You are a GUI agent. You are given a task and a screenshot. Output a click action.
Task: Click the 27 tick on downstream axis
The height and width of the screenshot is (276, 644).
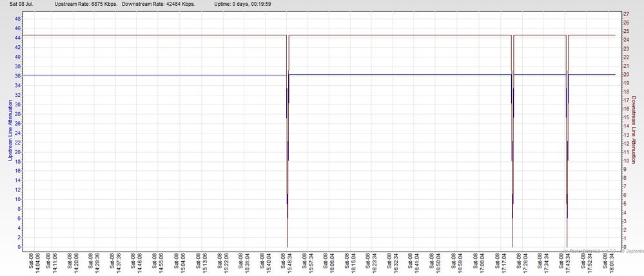(627, 14)
